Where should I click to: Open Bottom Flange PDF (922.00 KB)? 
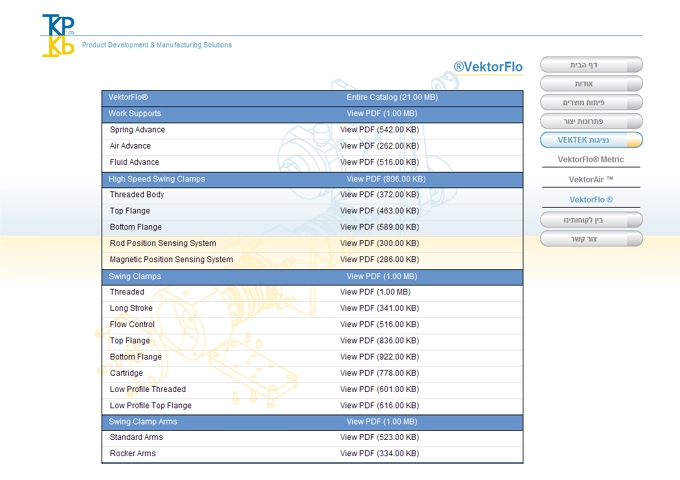click(x=379, y=357)
